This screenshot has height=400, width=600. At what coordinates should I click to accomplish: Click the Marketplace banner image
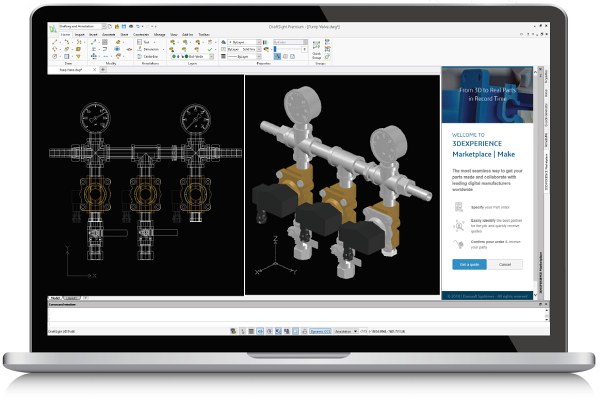(x=487, y=95)
